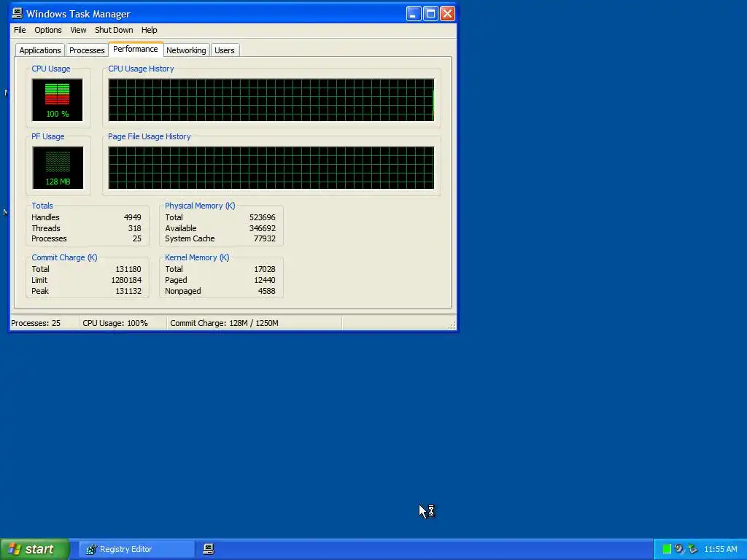The width and height of the screenshot is (747, 560).
Task: Click the Totals group heading
Action: coord(42,206)
